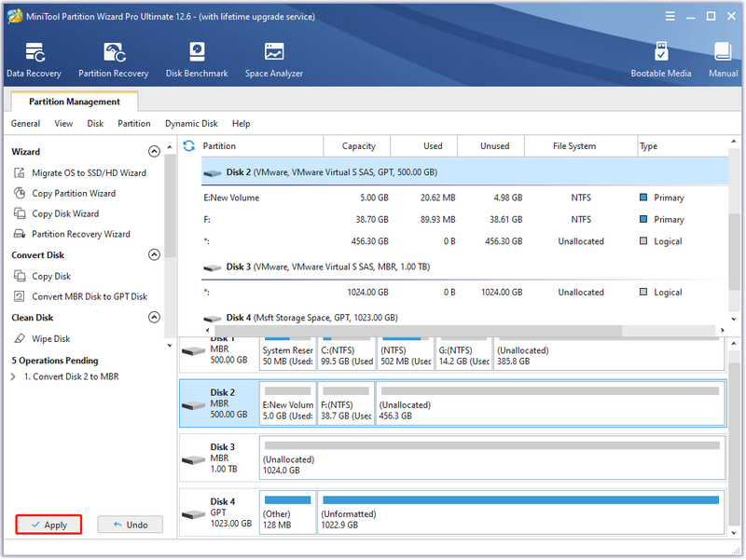Viewport: 746px width, 560px height.
Task: Click the partition list horizontal scrollbar
Action: click(x=419, y=331)
